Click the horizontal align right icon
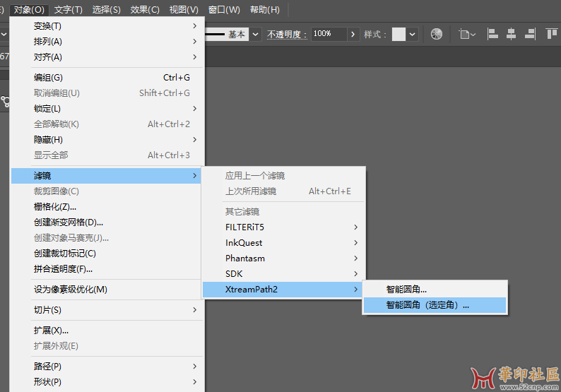This screenshot has width=561, height=392. tap(530, 35)
